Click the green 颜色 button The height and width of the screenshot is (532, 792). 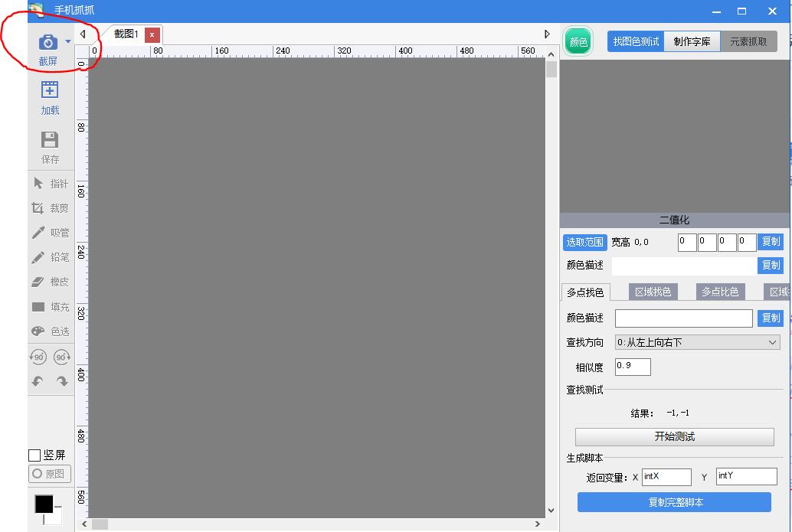pos(578,41)
